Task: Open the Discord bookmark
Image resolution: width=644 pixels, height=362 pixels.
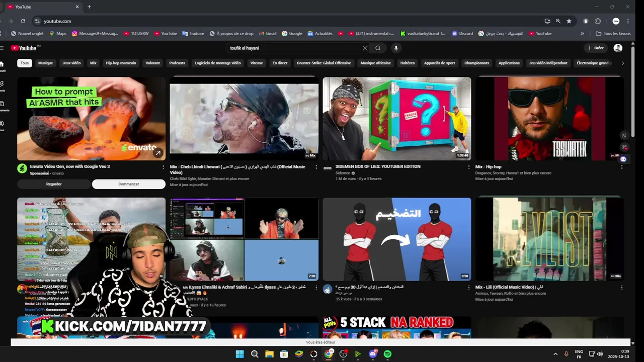Action: 463,34
